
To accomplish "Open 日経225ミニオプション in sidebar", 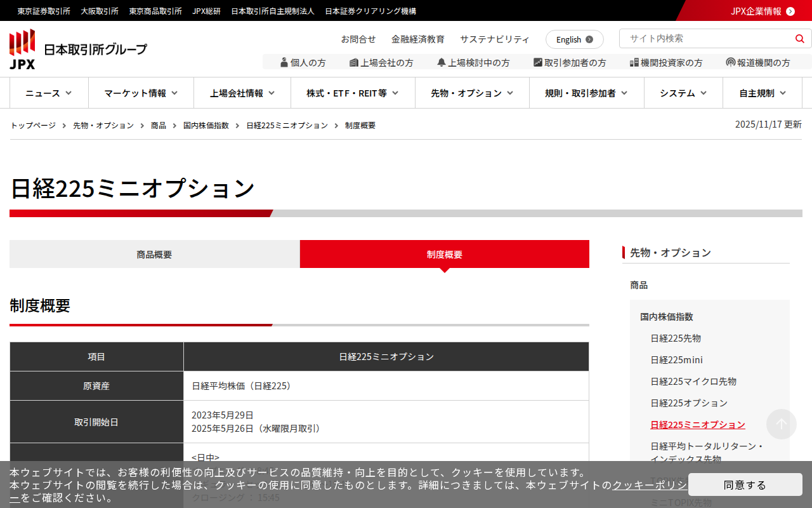I will pyautogui.click(x=698, y=424).
